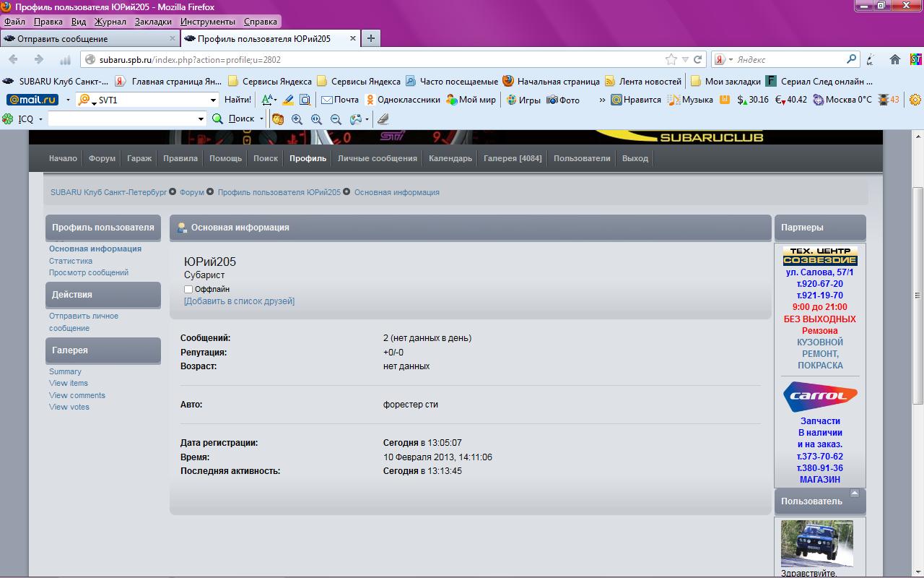Reload the page with the refresh arrow
Image resolution: width=924 pixels, height=578 pixels.
pyautogui.click(x=698, y=59)
